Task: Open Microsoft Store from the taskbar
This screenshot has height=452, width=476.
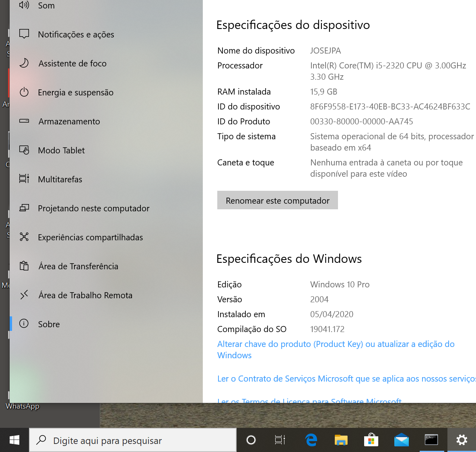Action: (371, 440)
